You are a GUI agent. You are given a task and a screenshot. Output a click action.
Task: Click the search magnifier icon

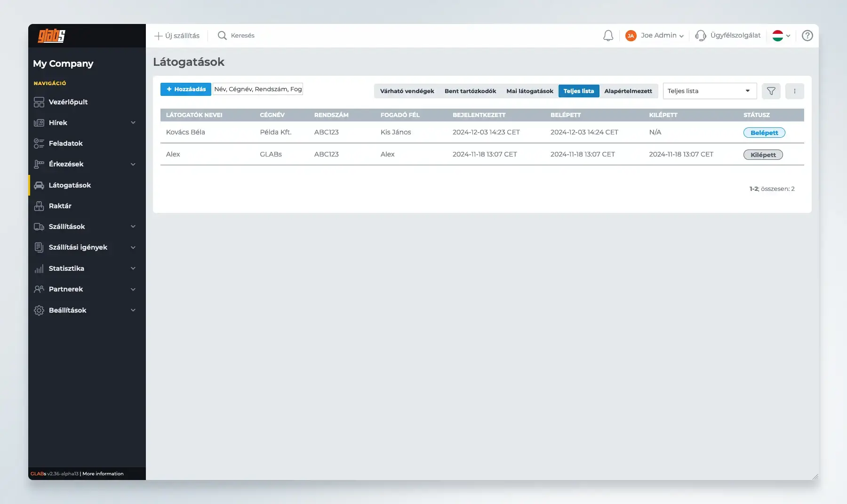tap(222, 36)
